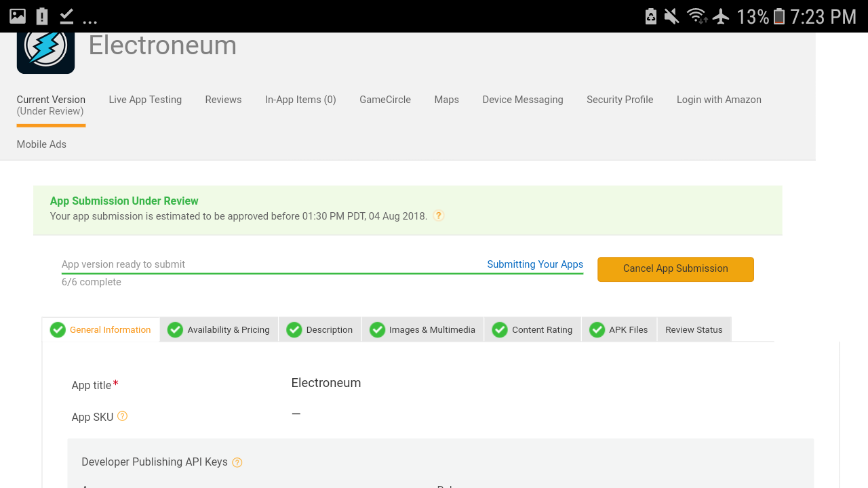Click the App Submission Under Review heading

click(x=124, y=201)
